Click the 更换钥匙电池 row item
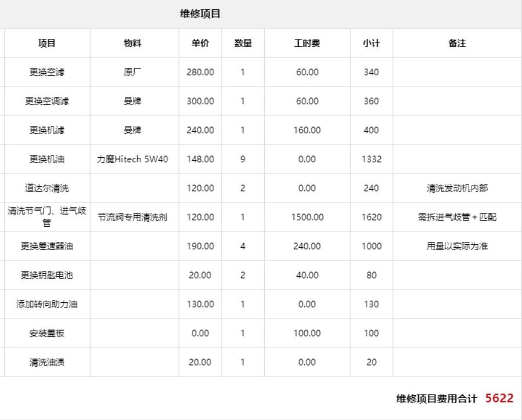 tap(46, 274)
